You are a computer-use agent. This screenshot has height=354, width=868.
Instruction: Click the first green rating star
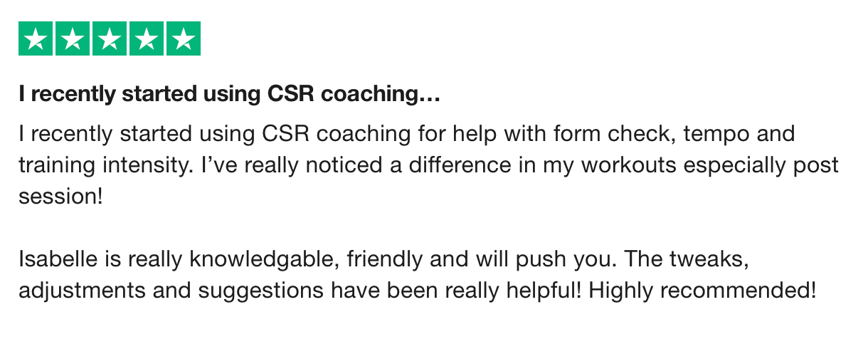[36, 38]
